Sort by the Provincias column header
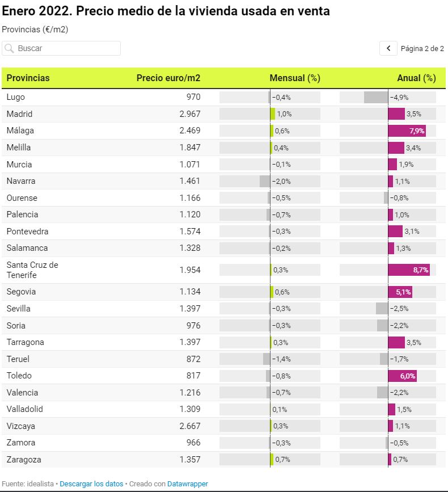Image resolution: width=448 pixels, height=492 pixels. (28, 78)
